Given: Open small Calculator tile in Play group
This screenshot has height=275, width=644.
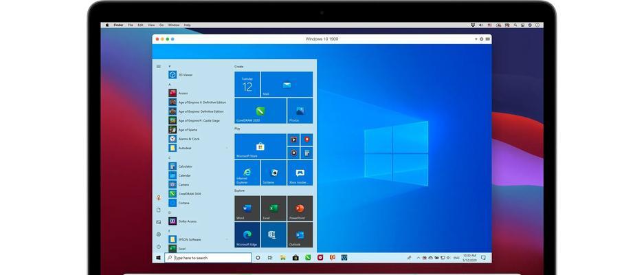Looking at the screenshot, I should [x=307, y=153].
